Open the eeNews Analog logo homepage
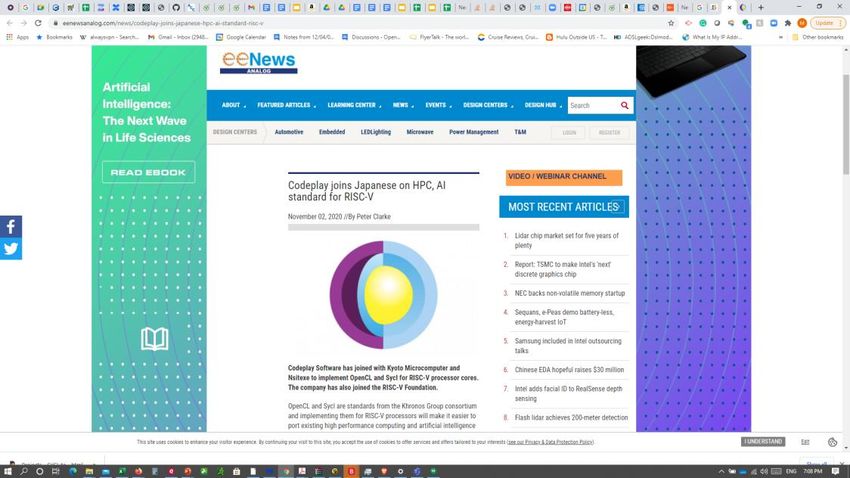 coord(259,63)
